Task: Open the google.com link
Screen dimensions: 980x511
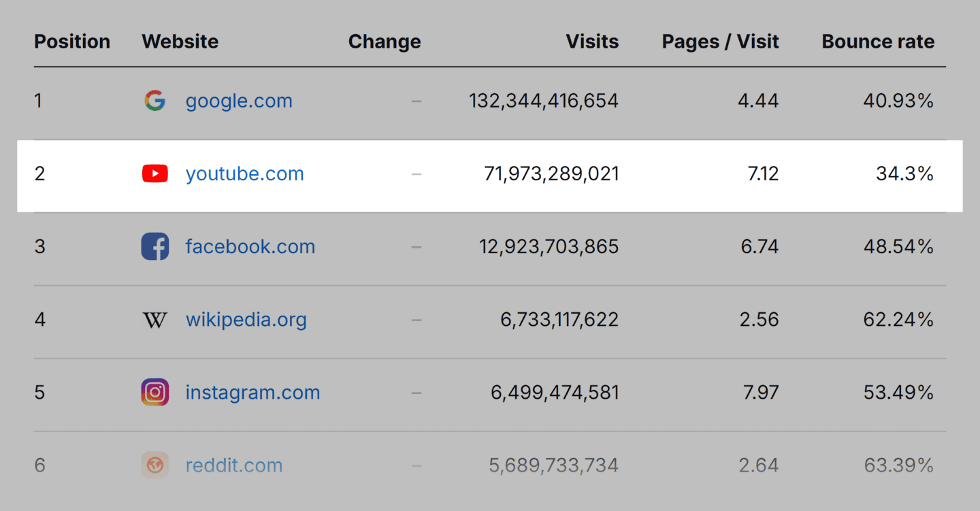Action: pyautogui.click(x=239, y=101)
